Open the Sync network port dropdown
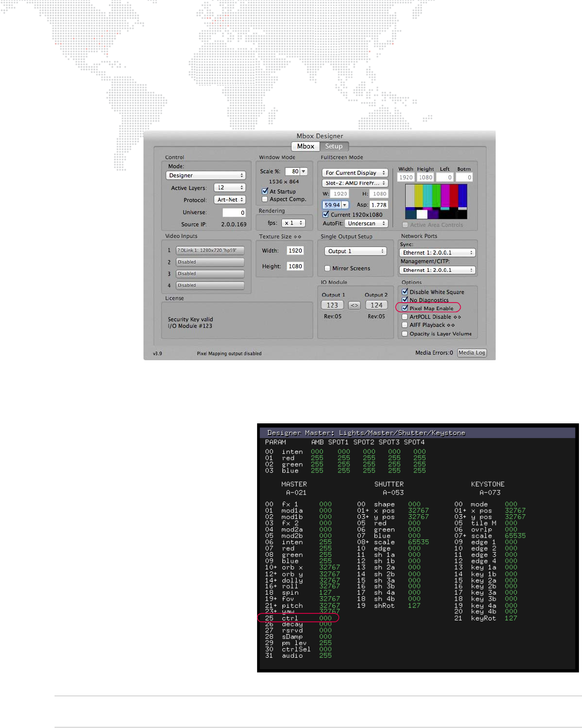 coord(437,253)
